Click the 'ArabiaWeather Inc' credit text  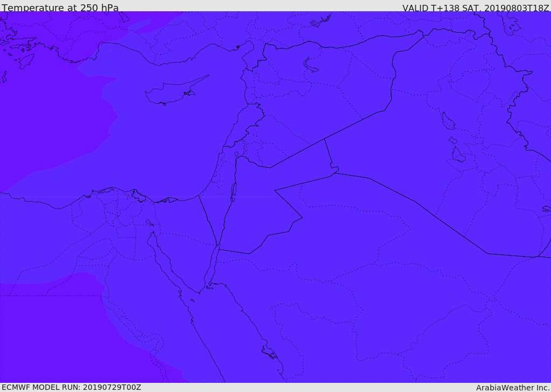click(512, 388)
